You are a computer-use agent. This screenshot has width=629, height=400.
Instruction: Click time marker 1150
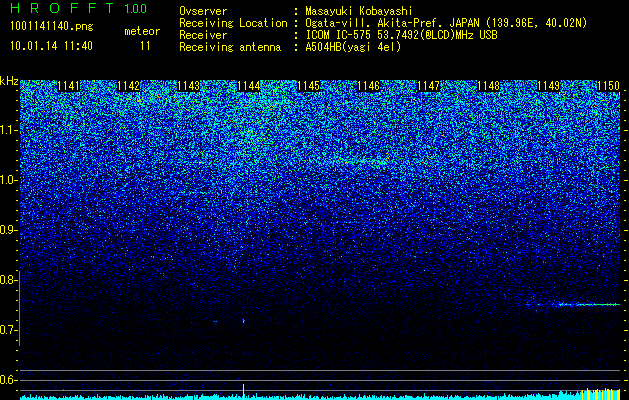[608, 86]
